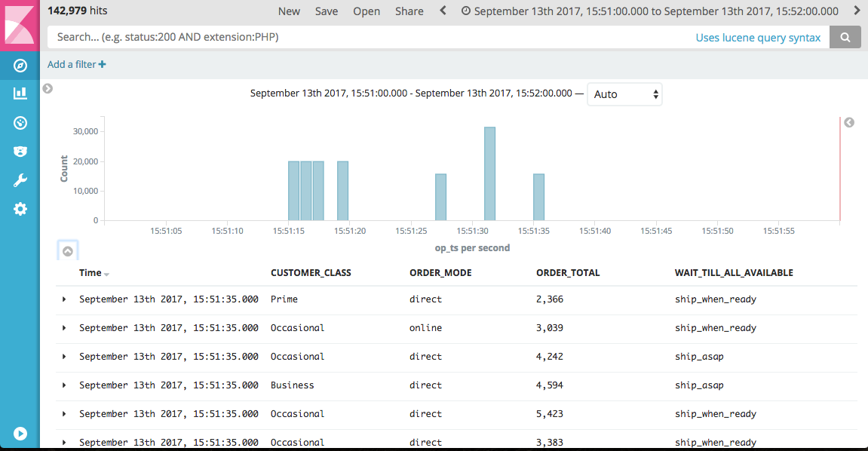Collapse the histogram chart with caret button
The image size is (868, 451).
pos(68,251)
